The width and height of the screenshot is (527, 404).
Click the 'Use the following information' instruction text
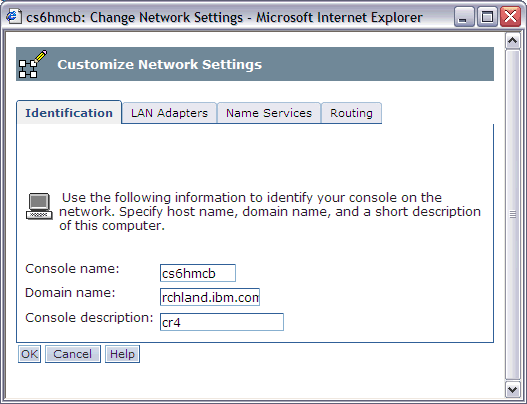[x=270, y=211]
